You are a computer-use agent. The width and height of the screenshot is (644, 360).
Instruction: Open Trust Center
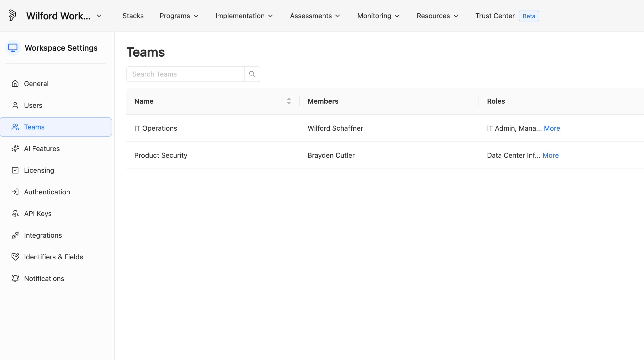(x=495, y=16)
